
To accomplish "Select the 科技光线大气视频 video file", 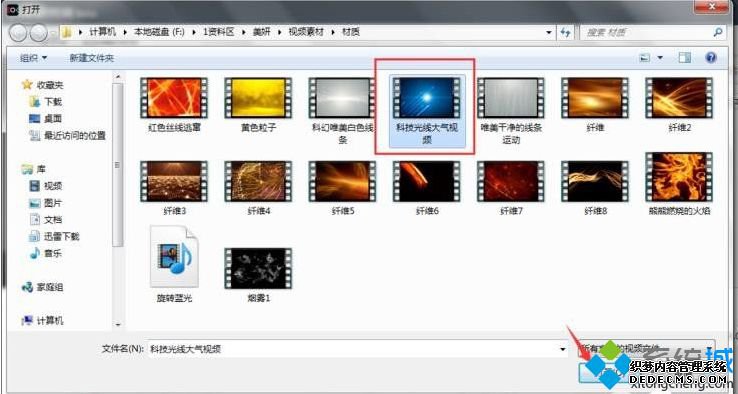I will coord(426,111).
